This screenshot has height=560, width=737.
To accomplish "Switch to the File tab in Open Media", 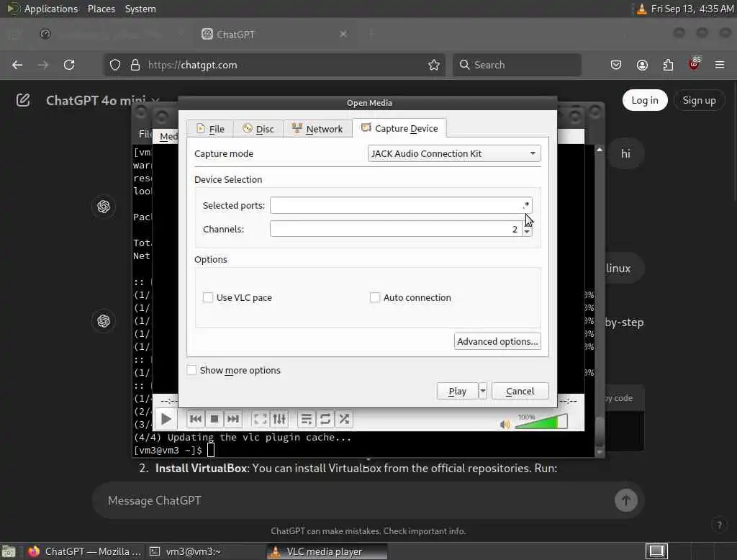I will (x=211, y=129).
